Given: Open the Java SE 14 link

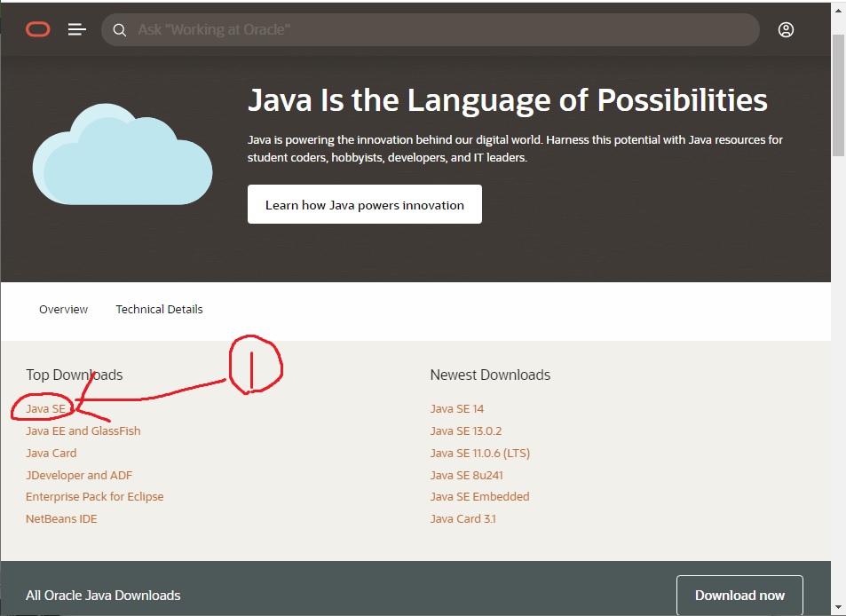Looking at the screenshot, I should pos(457,409).
